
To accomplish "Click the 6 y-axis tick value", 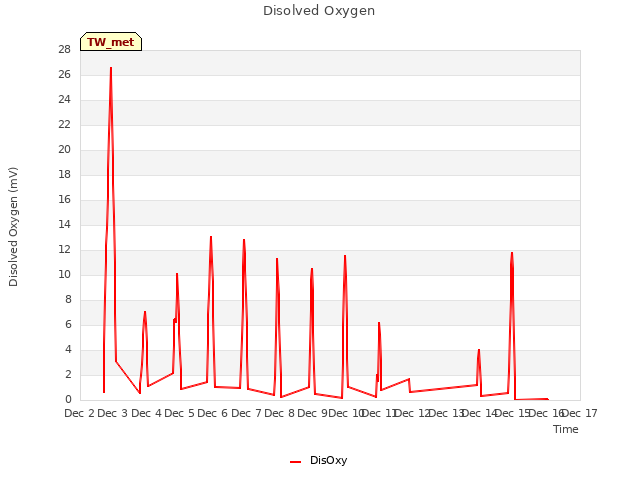I will 68,324.
